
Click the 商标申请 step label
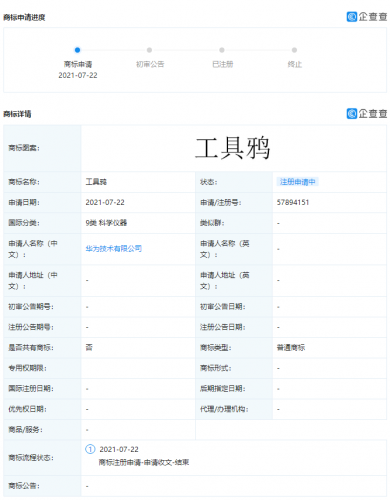click(x=78, y=64)
